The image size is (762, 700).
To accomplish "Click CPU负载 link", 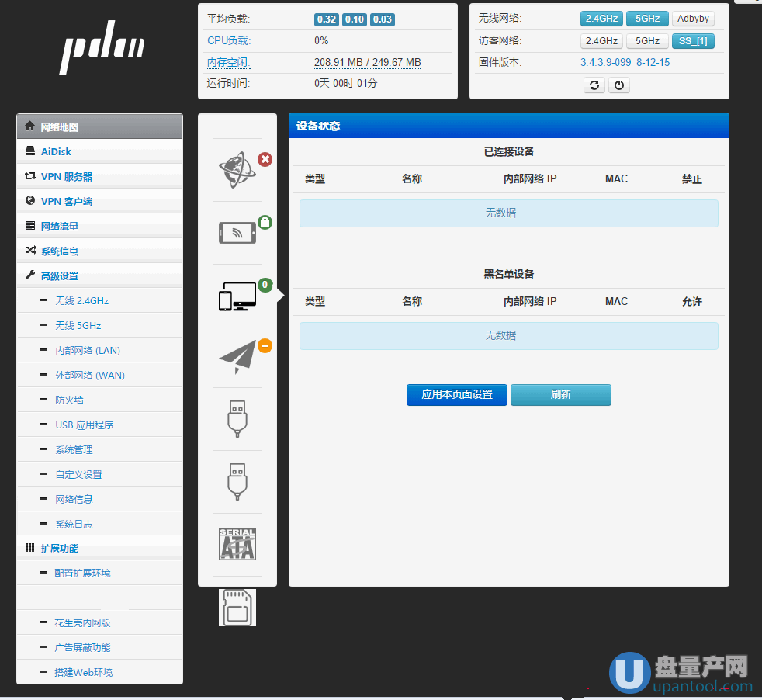I will coord(229,41).
